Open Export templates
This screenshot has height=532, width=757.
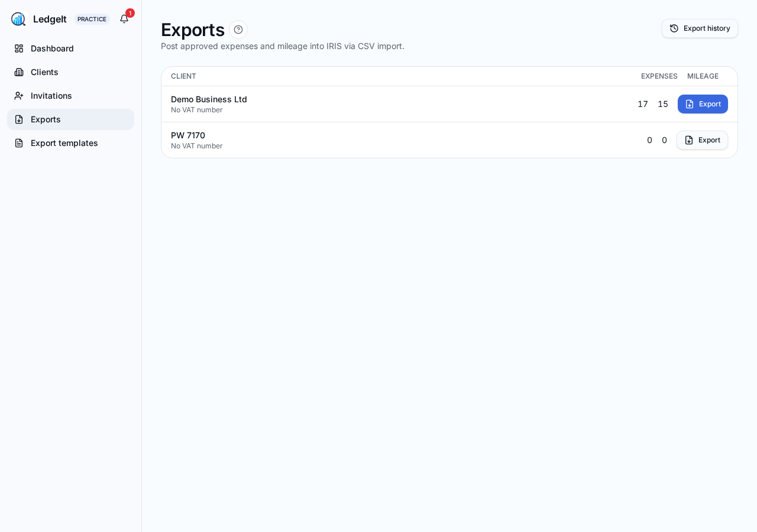70,143
